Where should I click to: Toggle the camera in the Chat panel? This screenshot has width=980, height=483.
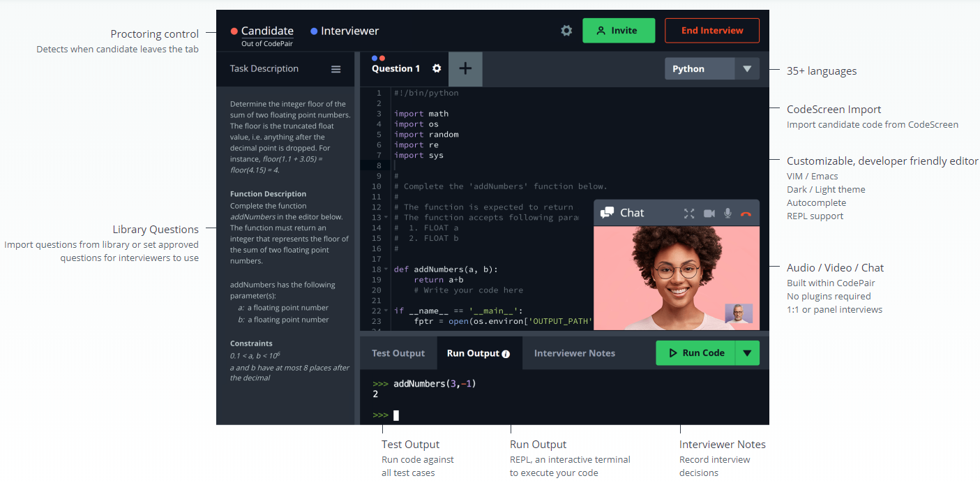click(709, 214)
